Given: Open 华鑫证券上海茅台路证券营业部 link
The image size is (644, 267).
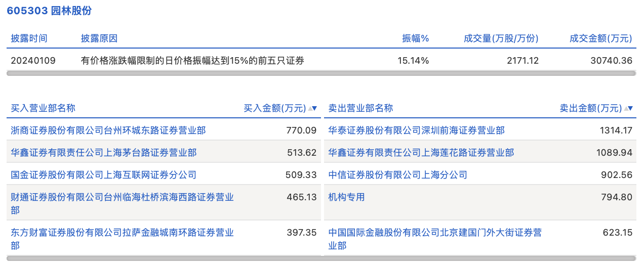Looking at the screenshot, I should pos(104,153).
